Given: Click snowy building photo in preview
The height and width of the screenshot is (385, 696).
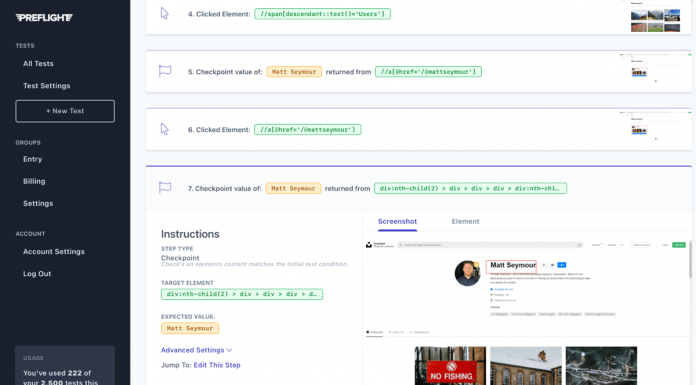Looking at the screenshot, I should (526, 366).
